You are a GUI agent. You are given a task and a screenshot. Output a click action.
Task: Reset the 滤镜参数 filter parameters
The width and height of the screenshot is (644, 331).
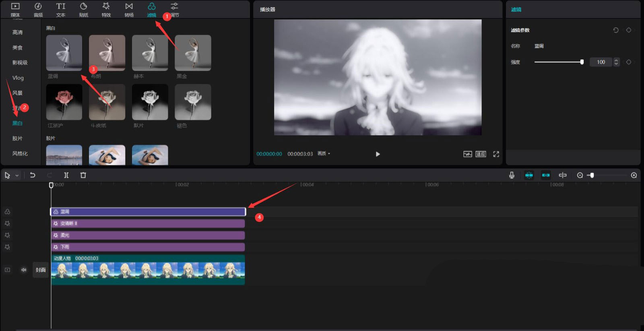pyautogui.click(x=616, y=30)
